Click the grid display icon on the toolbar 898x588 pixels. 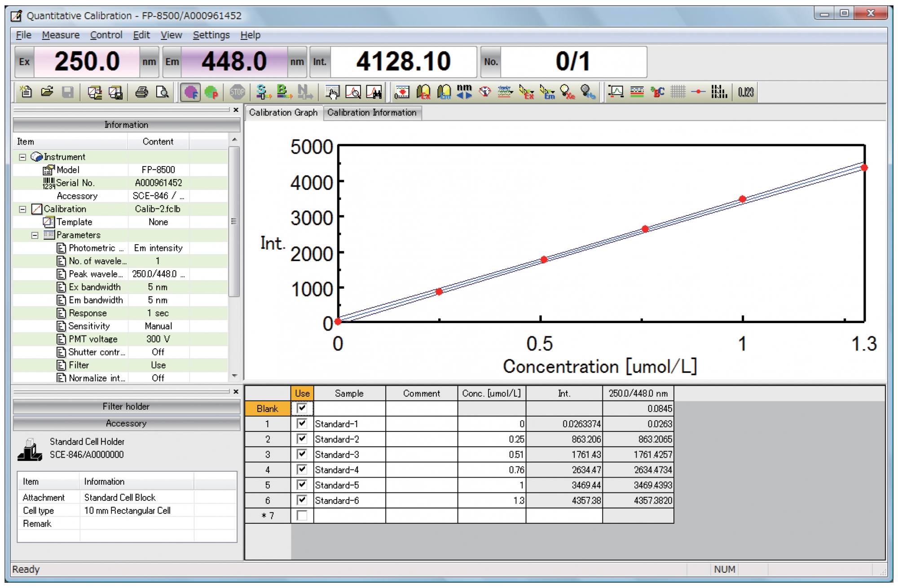coord(677,92)
